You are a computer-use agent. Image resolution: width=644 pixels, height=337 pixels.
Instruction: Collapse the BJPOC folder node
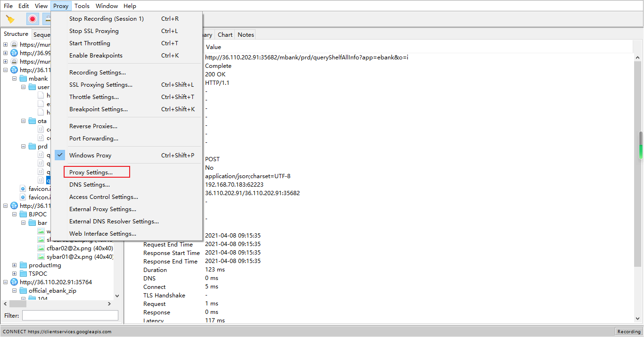[15, 214]
